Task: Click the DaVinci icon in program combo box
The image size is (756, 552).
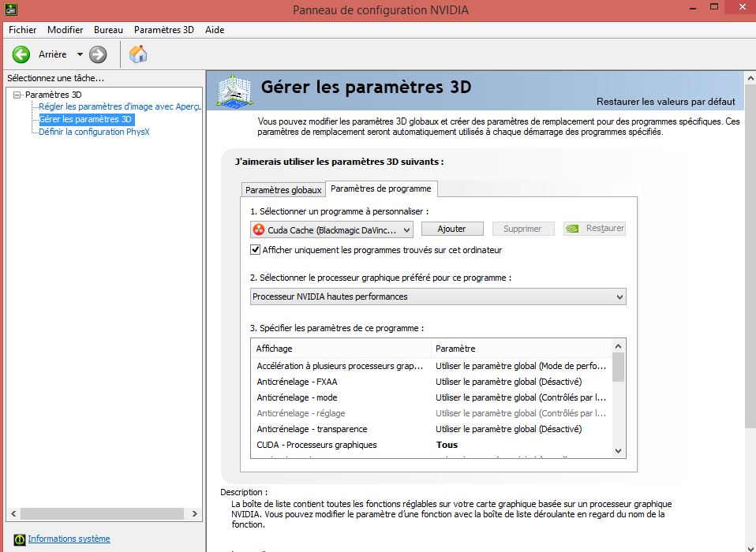Action: click(x=259, y=229)
